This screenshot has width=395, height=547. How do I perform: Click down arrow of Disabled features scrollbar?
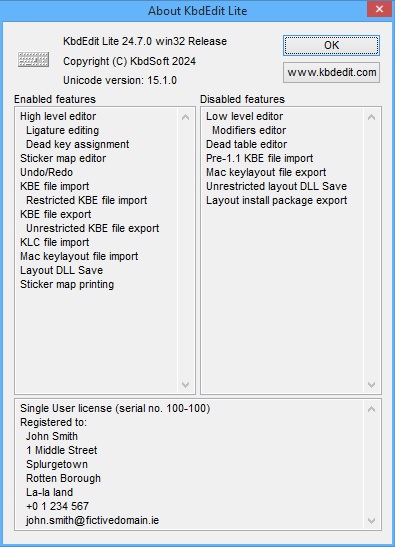(x=372, y=384)
